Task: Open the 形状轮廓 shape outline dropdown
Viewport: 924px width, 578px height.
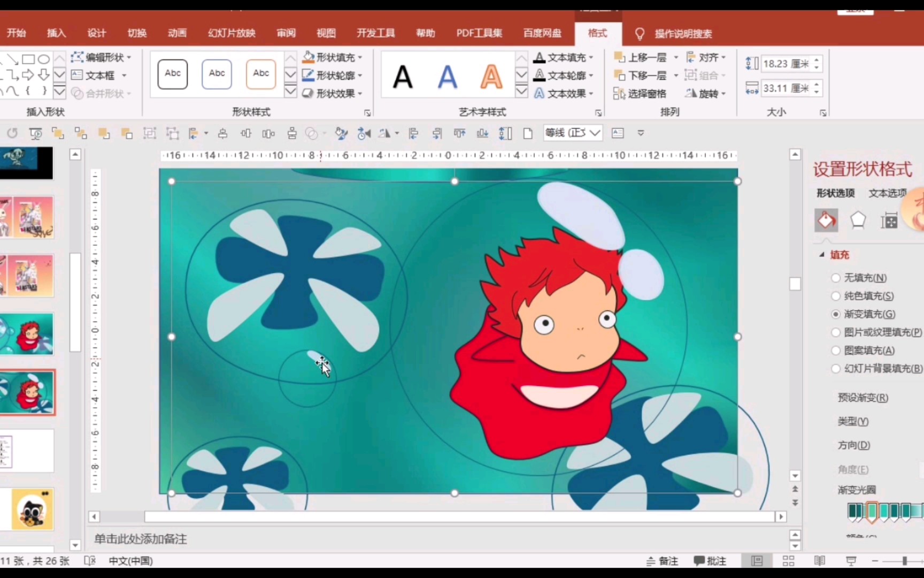Action: (332, 75)
